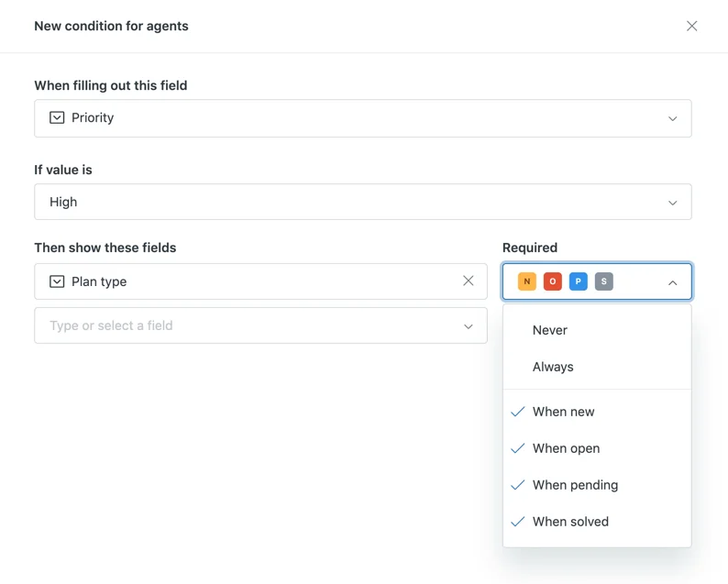Uncheck the When pending option

[597, 485]
